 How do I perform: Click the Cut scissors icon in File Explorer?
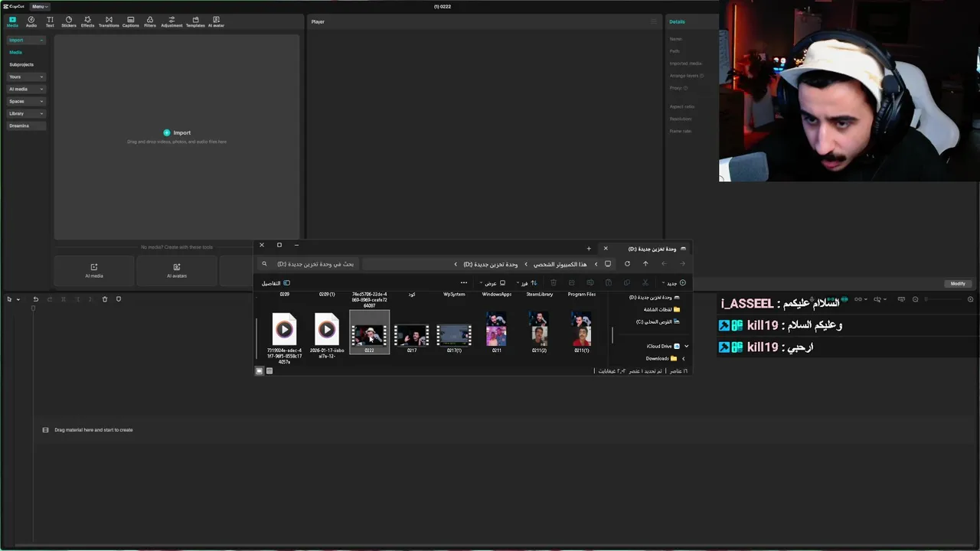(645, 283)
